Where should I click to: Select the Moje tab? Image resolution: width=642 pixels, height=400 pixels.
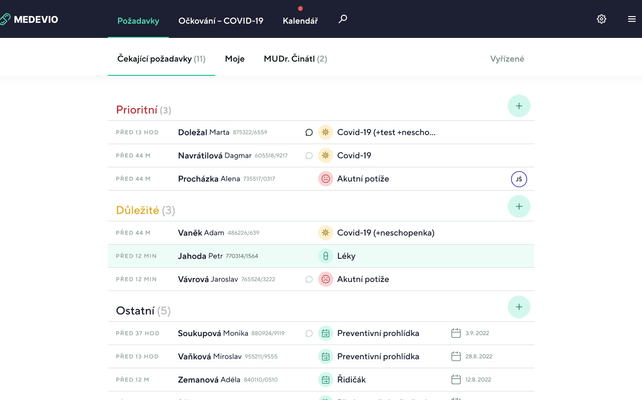(x=235, y=59)
